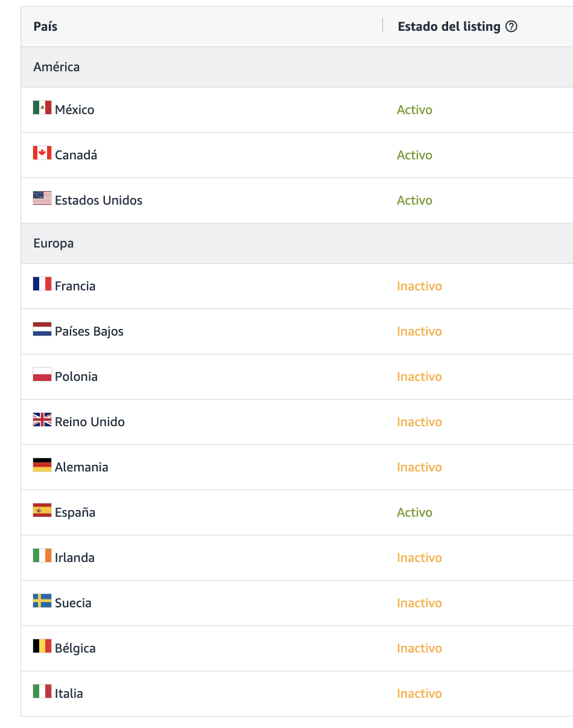This screenshot has width=573, height=728.
Task: Click the United States flag icon
Action: (x=42, y=198)
